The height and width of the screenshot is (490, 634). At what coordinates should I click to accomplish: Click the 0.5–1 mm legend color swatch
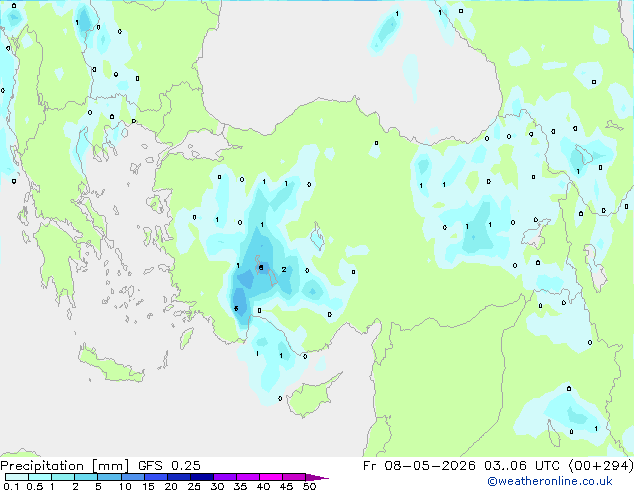[x=40, y=477]
